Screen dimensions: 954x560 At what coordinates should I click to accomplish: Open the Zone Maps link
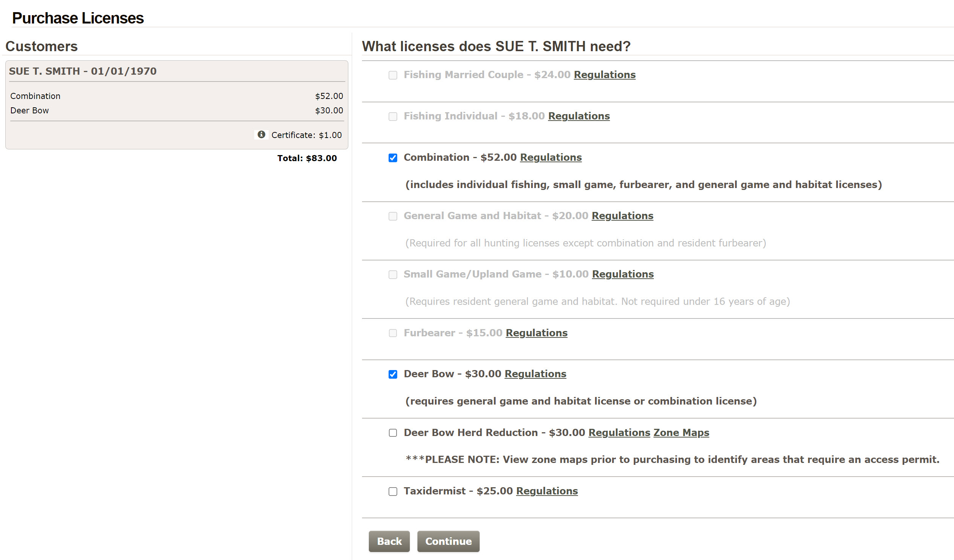(x=681, y=433)
